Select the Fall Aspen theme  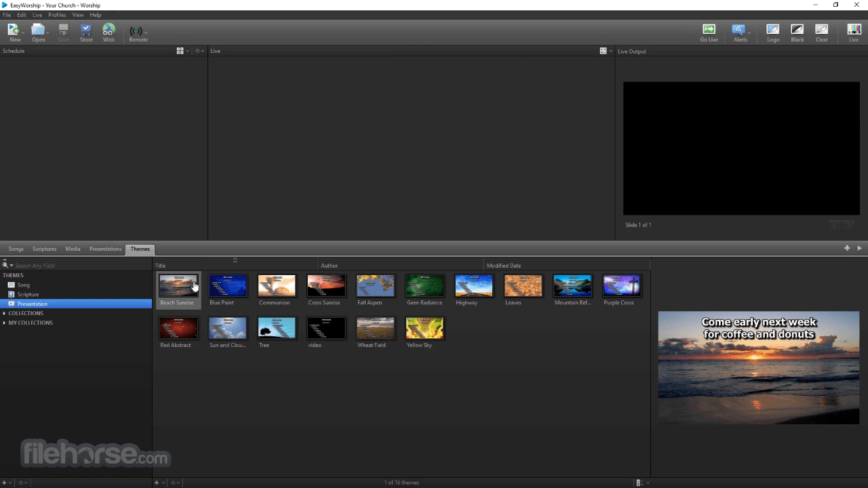click(376, 285)
